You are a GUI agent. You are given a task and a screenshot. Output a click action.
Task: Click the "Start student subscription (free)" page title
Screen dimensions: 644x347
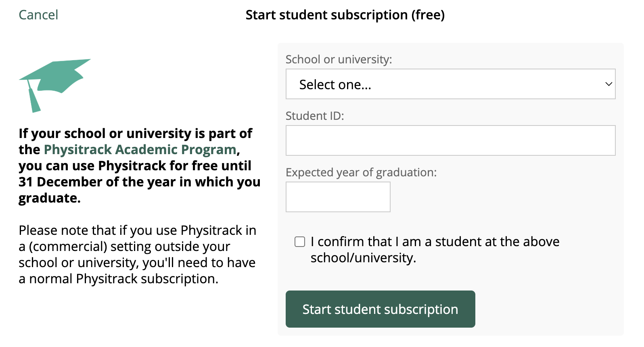pos(345,15)
